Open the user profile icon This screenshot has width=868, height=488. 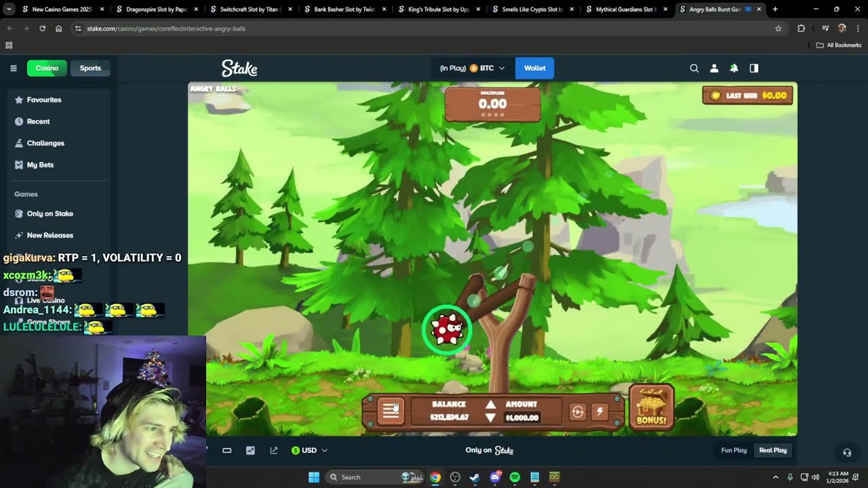click(x=714, y=68)
